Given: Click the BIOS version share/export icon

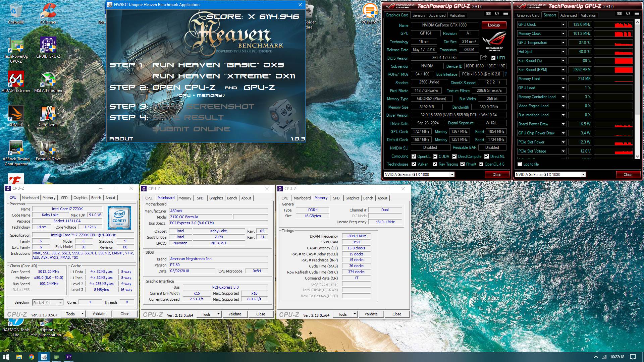Looking at the screenshot, I should click(x=483, y=58).
